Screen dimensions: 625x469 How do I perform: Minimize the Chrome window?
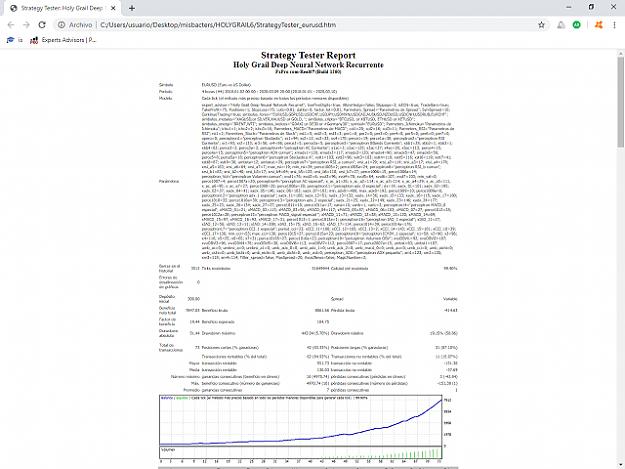[569, 7]
